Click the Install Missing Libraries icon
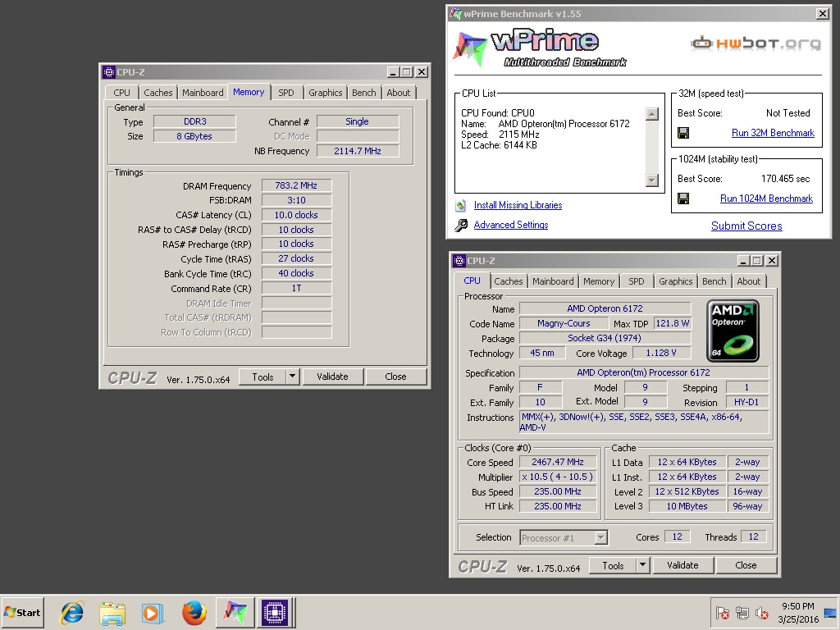This screenshot has width=840, height=630. coord(461,205)
